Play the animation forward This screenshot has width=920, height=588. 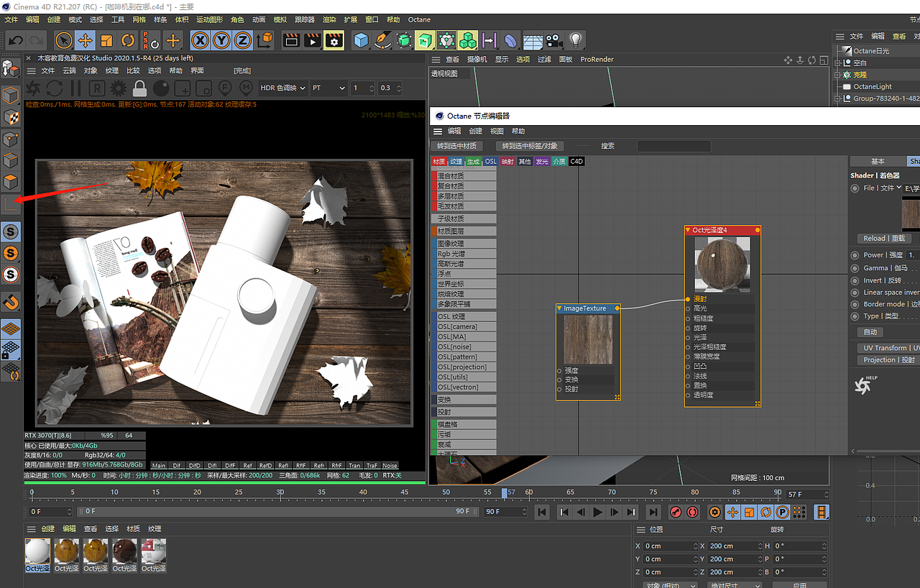pos(598,512)
